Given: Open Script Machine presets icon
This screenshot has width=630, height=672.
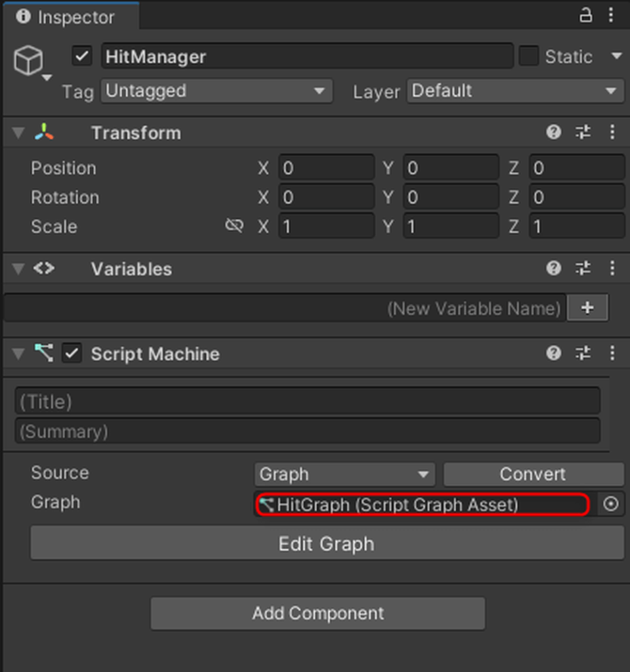Looking at the screenshot, I should [583, 354].
